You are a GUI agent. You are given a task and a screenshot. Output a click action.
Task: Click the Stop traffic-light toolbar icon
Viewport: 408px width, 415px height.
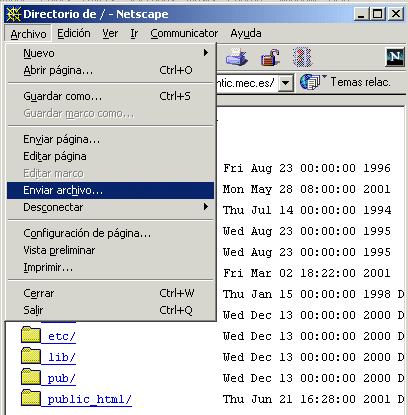(x=302, y=57)
